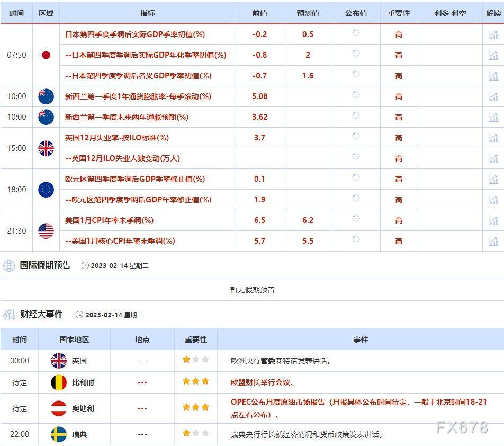Click chart icon for New Zealand 1-year inflation row

pyautogui.click(x=493, y=96)
